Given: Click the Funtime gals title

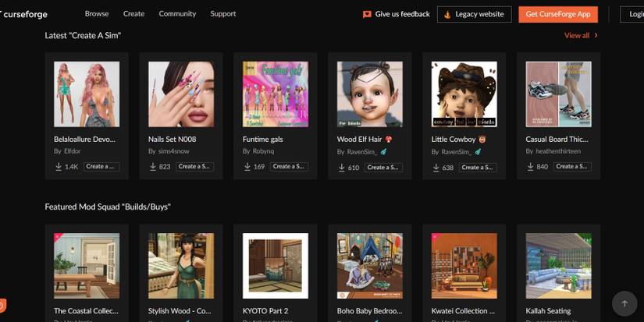Looking at the screenshot, I should (x=263, y=139).
